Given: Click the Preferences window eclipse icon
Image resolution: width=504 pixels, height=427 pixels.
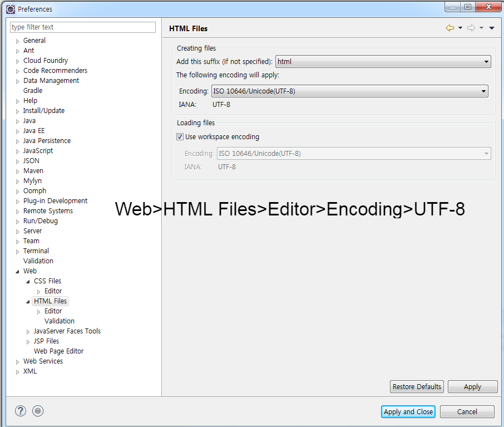Looking at the screenshot, I should pos(11,9).
